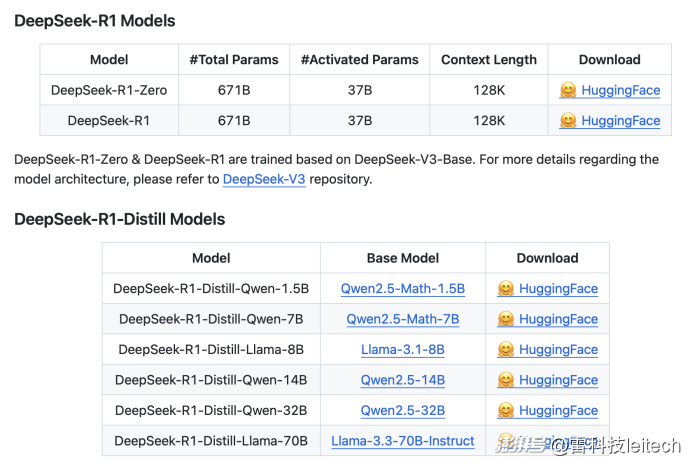Open the Qwen2.5-Math-7B base model link
Screen dimensions: 690x466
pos(402,319)
